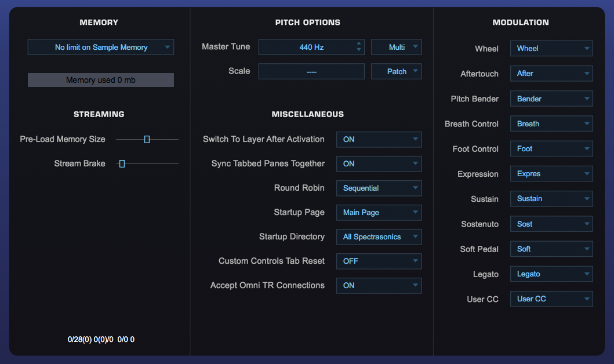This screenshot has width=614, height=364.
Task: Open the Expression modulation dropdown
Action: pos(551,174)
